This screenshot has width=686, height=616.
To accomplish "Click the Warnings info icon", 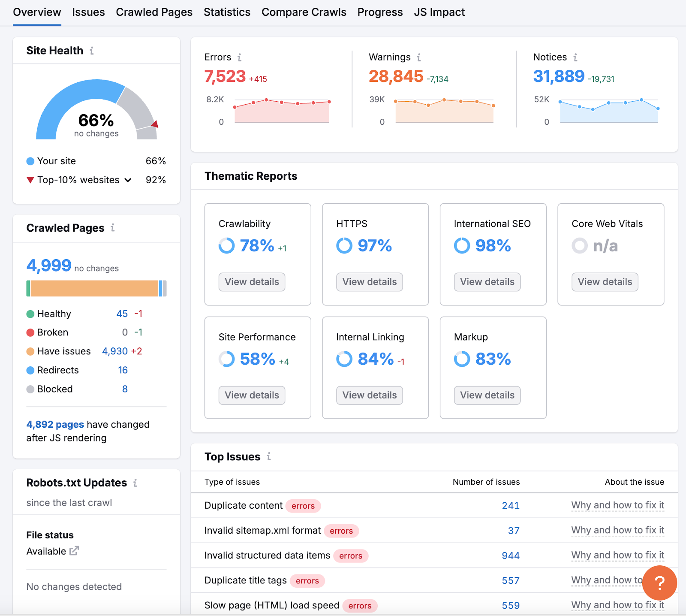I will [419, 57].
